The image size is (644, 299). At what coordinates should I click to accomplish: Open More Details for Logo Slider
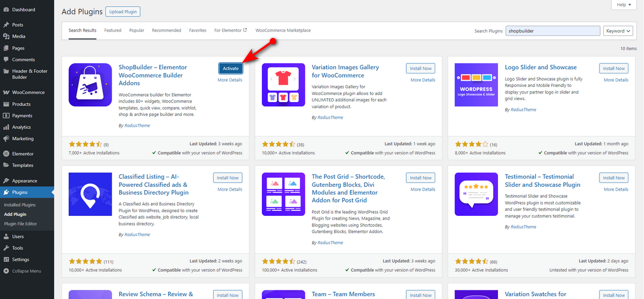tap(616, 80)
